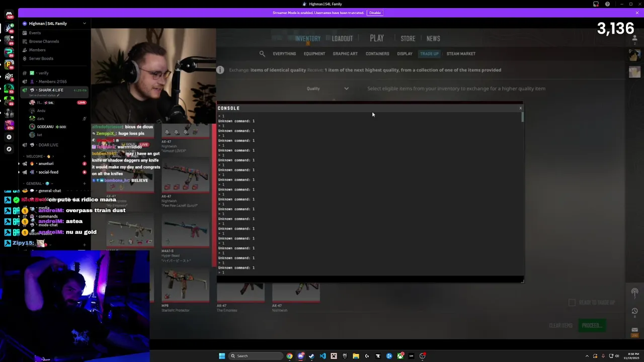Open Xbox app from the taskbar
The image size is (644, 362).
400,356
